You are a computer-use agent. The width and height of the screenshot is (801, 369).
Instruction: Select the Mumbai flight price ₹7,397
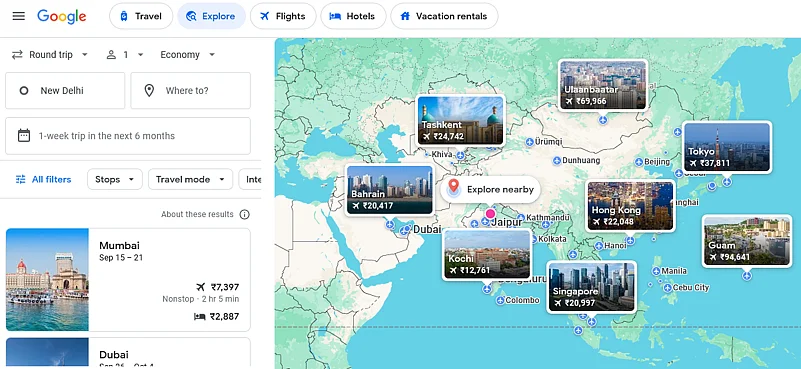[x=225, y=287]
